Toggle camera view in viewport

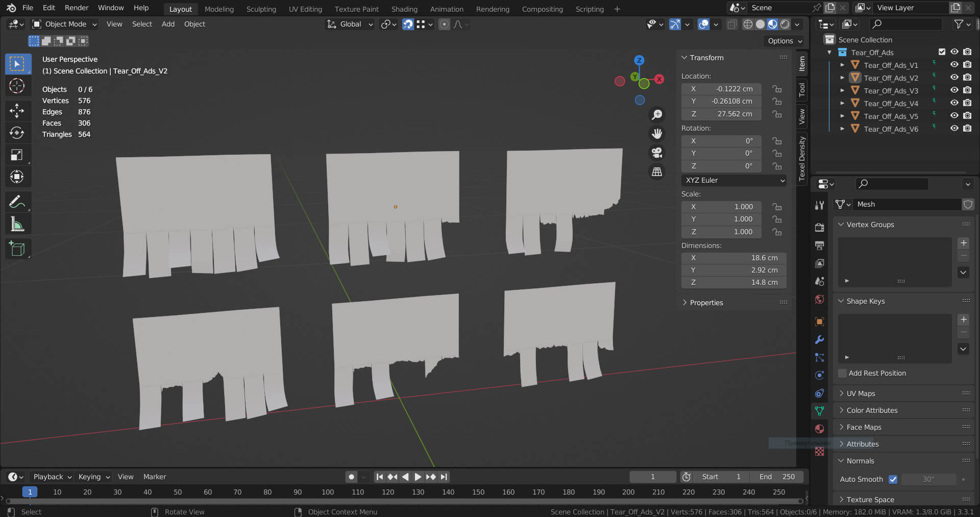point(657,153)
